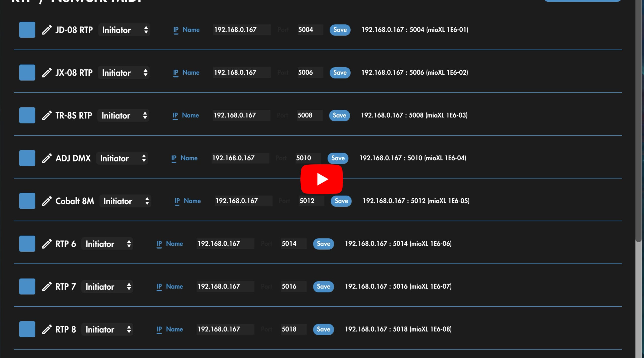Toggle the RTP 6 session checkbox
The image size is (644, 358).
27,243
